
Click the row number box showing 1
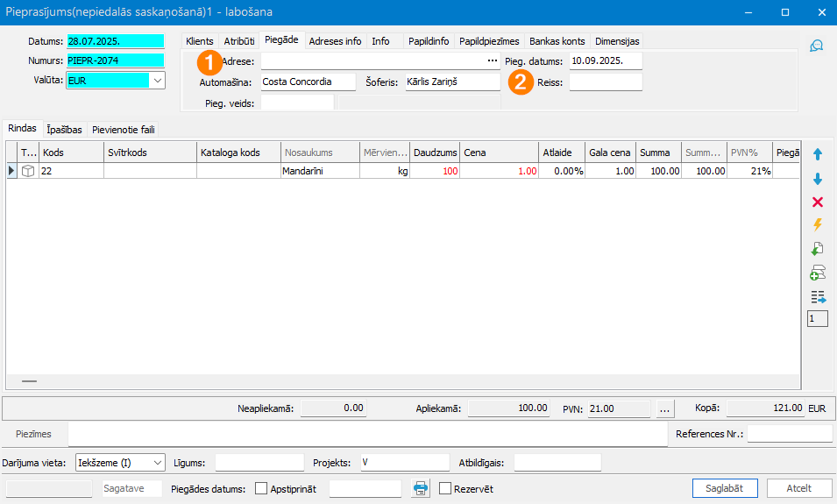[817, 319]
